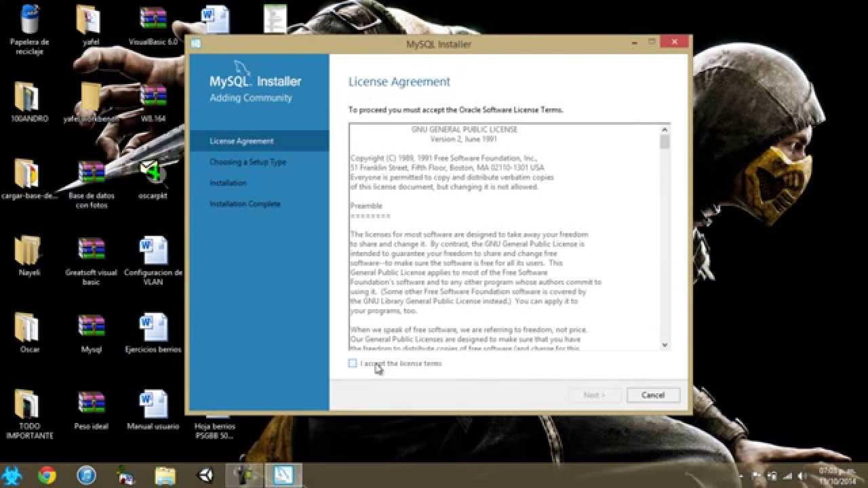Tick the 'I accept the license terms' checkbox
This screenshot has height=488, width=868.
click(x=353, y=363)
